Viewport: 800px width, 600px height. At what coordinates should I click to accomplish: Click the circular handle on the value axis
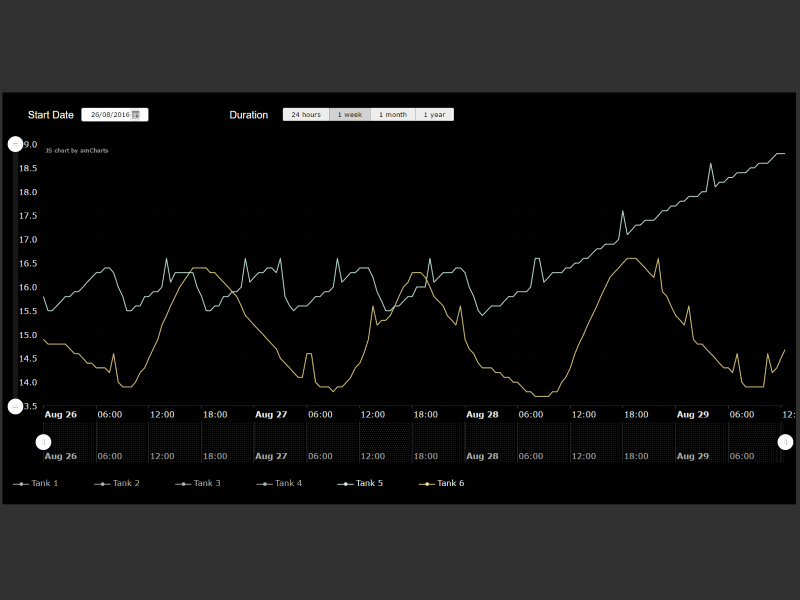coord(17,145)
